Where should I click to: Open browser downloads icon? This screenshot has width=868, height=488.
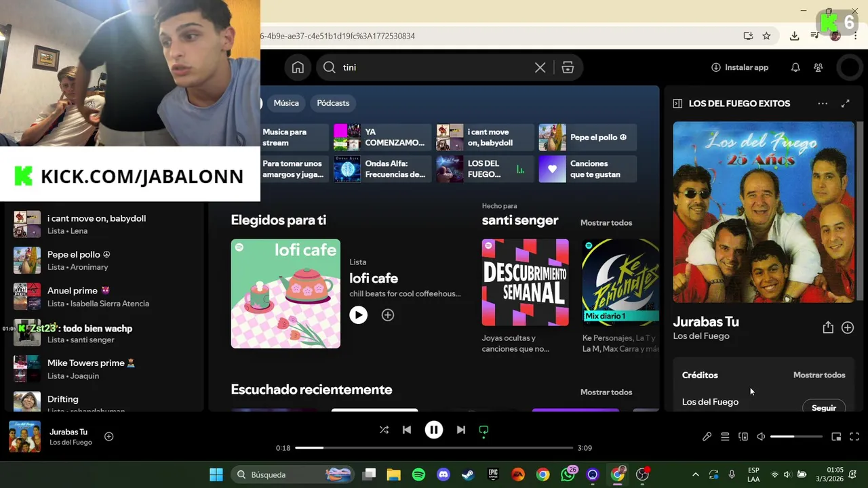(x=794, y=36)
